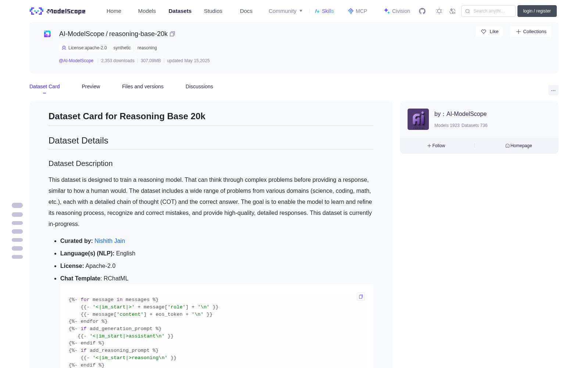Click the reasoning tag

tap(147, 48)
